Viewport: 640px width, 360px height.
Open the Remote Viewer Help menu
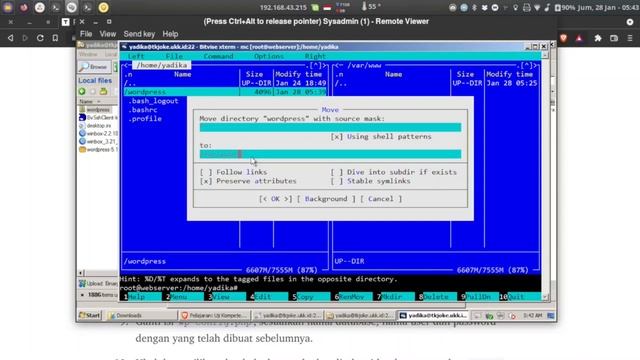point(170,34)
